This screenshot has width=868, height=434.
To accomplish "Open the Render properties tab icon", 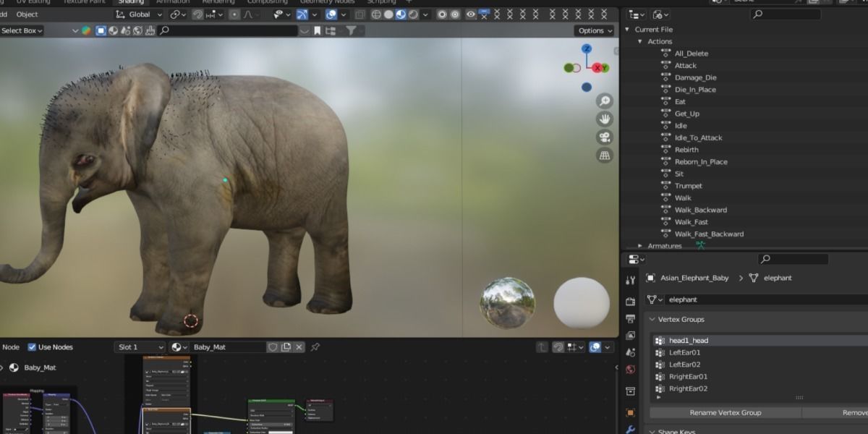I will 630,302.
